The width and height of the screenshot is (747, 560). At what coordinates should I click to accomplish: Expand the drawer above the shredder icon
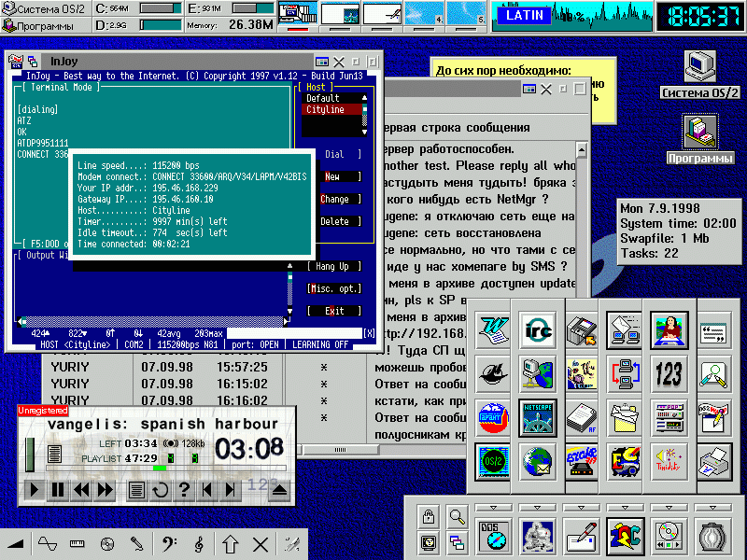pyautogui.click(x=712, y=508)
